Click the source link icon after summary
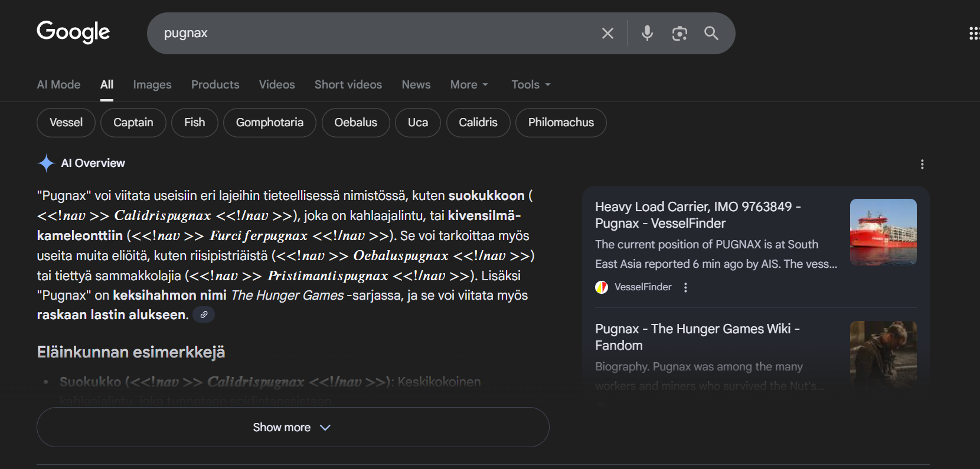 [x=204, y=315]
